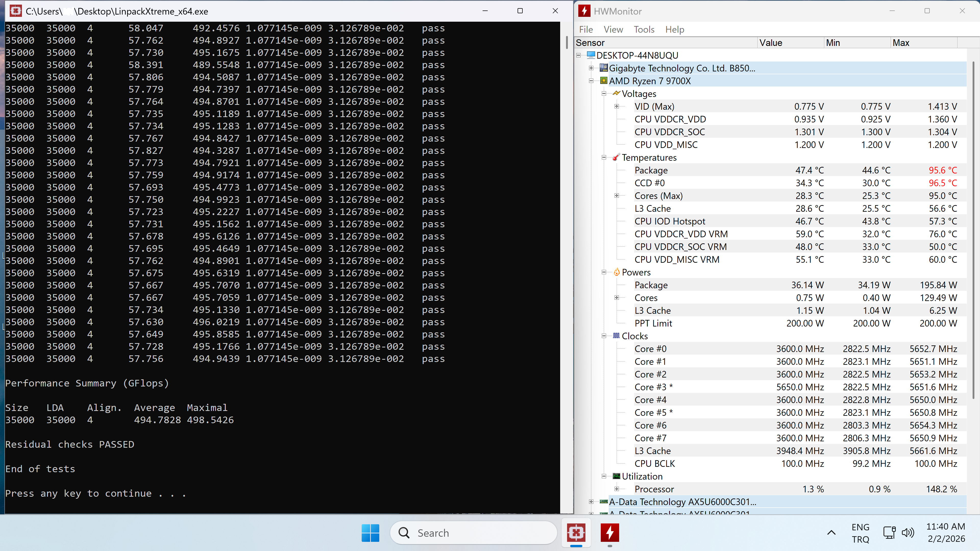Click the Value column header
The height and width of the screenshot is (551, 980).
coord(791,43)
